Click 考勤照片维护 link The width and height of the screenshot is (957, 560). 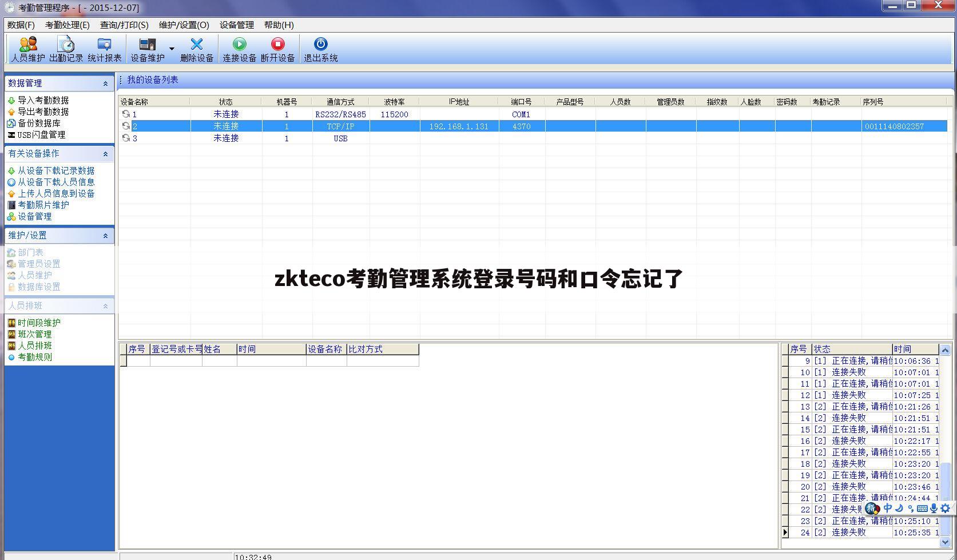[43, 205]
